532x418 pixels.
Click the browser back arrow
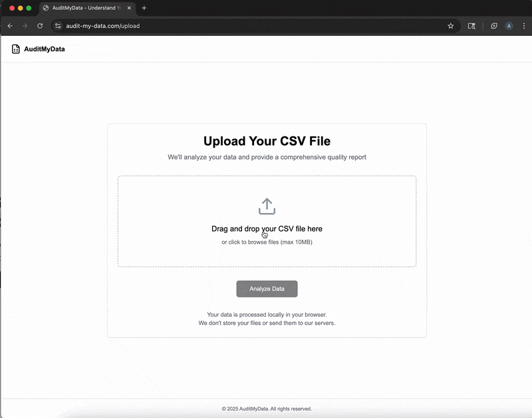point(10,26)
